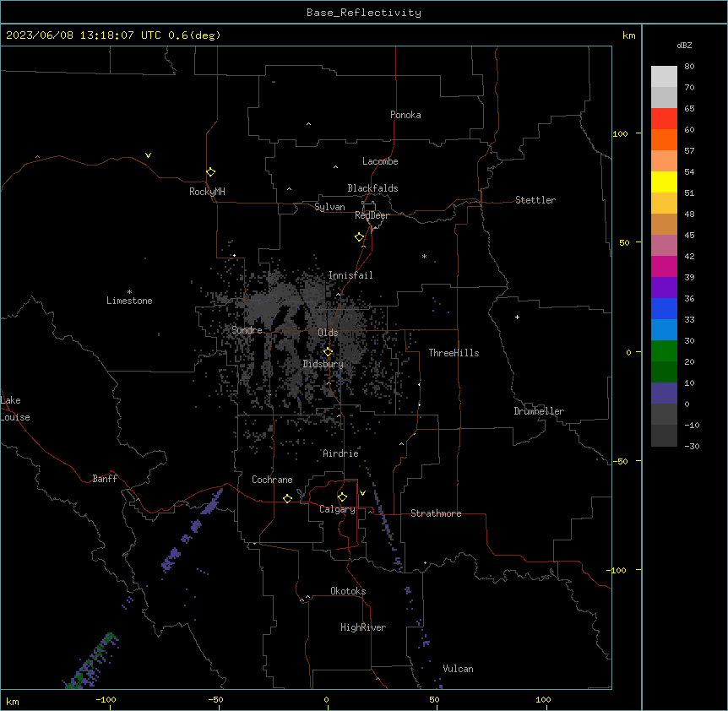Click the green-purple echo streak at bottom left

90,661
